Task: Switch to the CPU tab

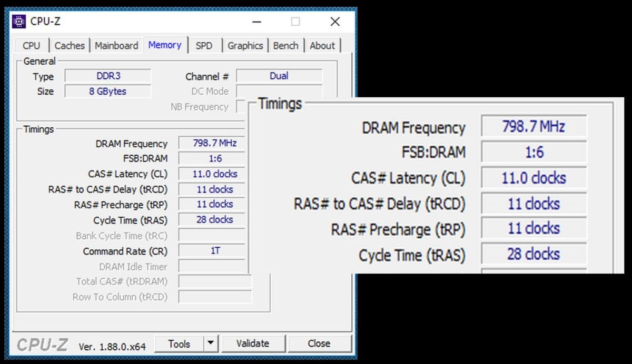Action: pos(32,46)
